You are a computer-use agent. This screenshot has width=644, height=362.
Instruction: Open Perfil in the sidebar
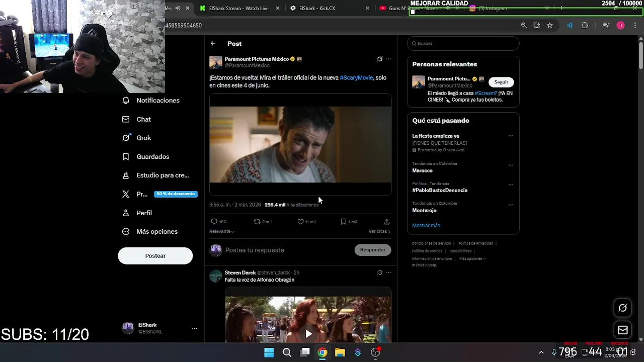pyautogui.click(x=137, y=213)
